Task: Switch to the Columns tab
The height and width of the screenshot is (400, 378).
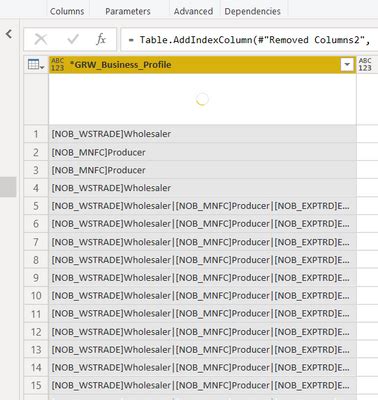Action: (67, 11)
